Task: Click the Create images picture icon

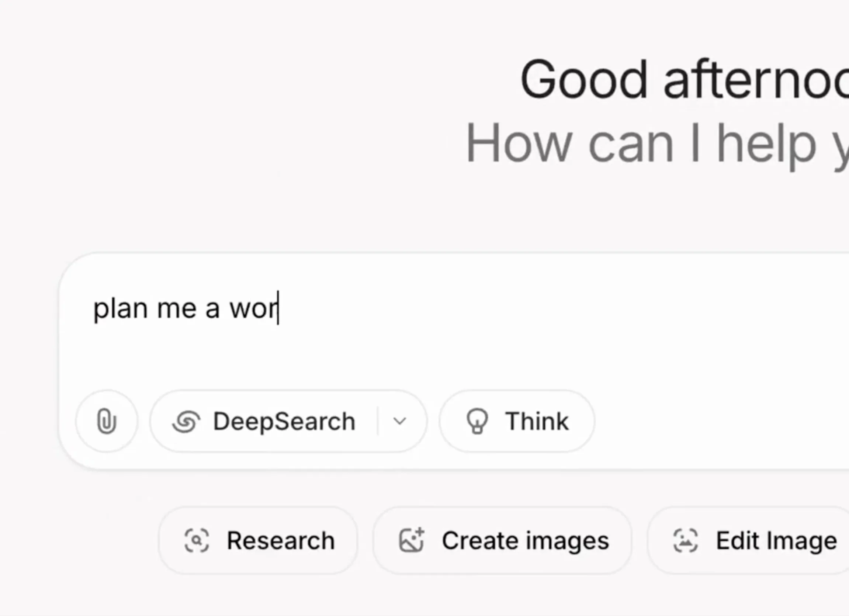Action: 411,540
